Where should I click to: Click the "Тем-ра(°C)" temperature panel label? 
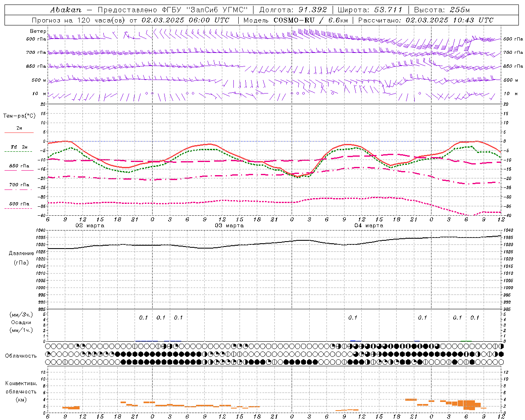[19, 116]
